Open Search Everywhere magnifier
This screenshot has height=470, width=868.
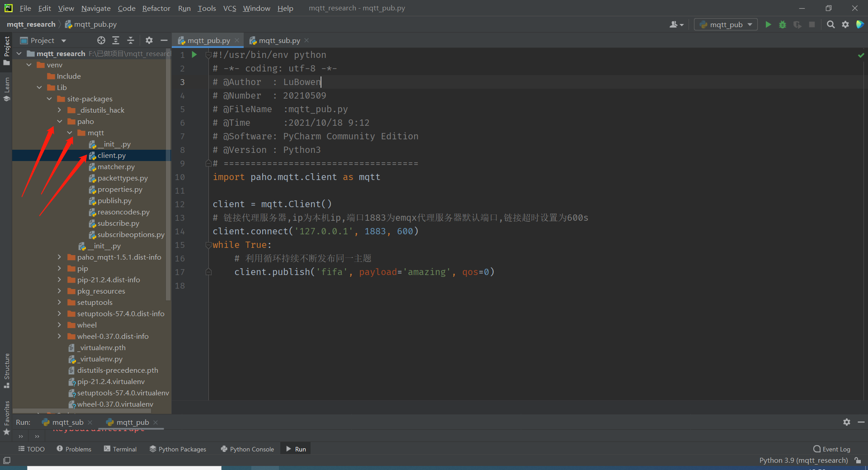point(831,24)
